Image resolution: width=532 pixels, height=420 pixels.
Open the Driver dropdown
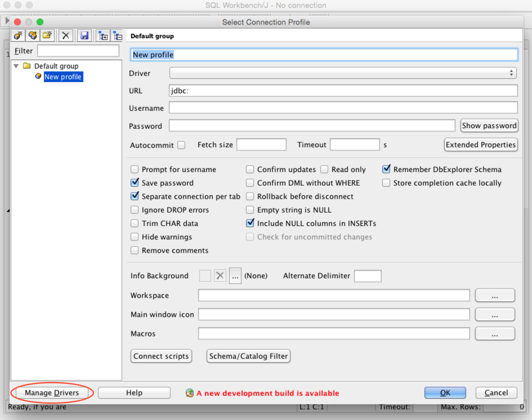tap(343, 73)
